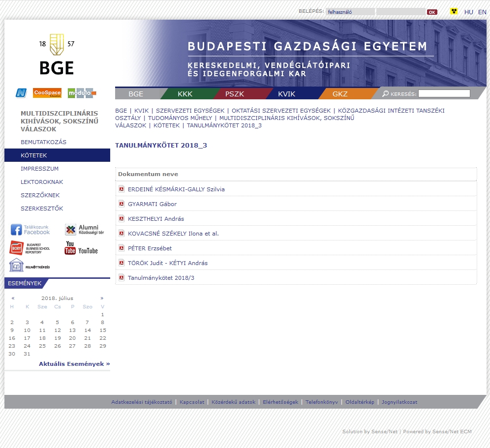Visit the Facebook page badge

pos(31,230)
